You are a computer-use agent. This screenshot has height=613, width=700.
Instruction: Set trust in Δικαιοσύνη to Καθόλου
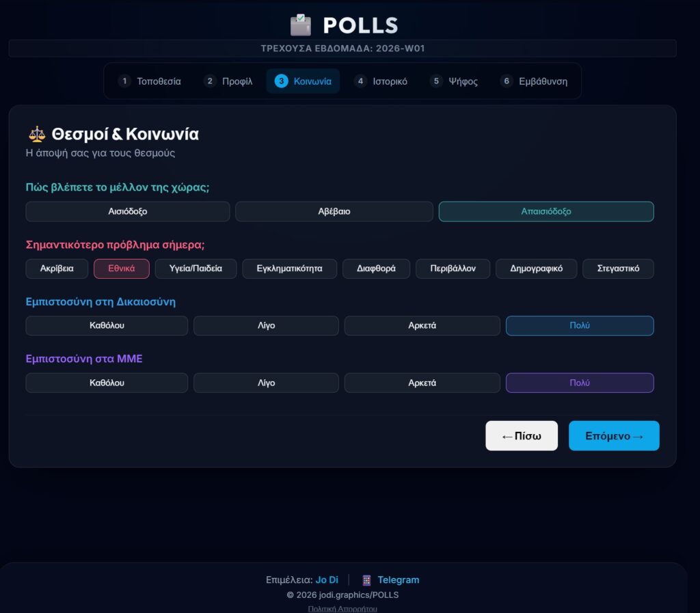pos(107,326)
